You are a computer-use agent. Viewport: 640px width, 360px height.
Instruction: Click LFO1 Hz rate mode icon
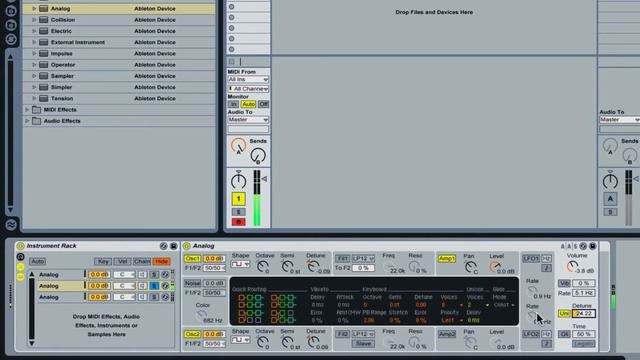click(x=547, y=259)
